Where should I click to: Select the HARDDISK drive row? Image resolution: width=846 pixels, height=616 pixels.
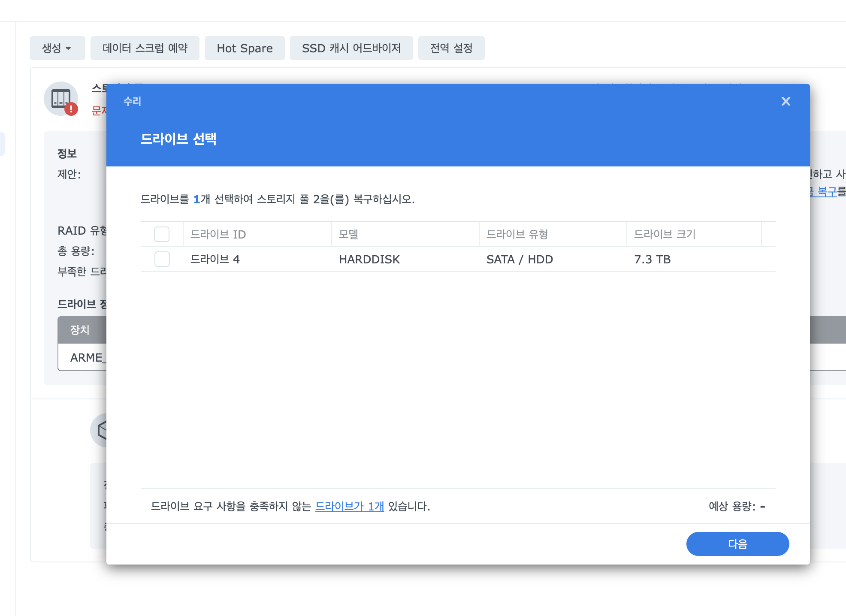click(369, 259)
